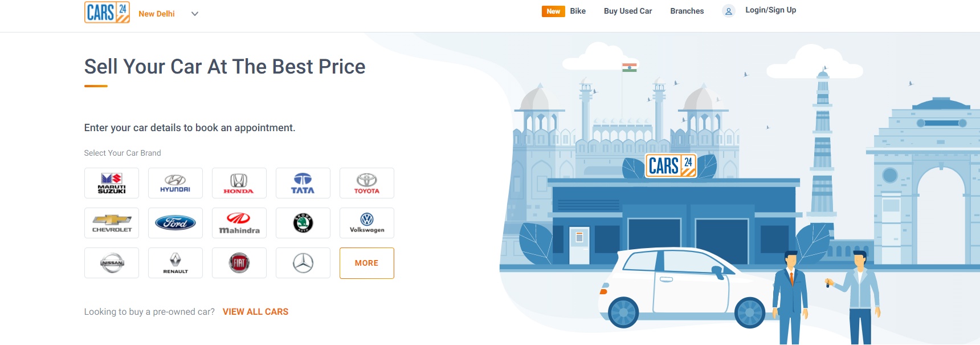Select the Maruti Suzuki brand logo

pyautogui.click(x=112, y=183)
